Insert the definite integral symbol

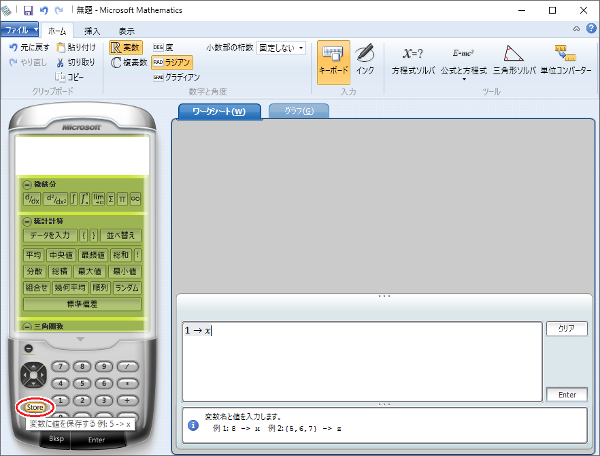(x=85, y=199)
